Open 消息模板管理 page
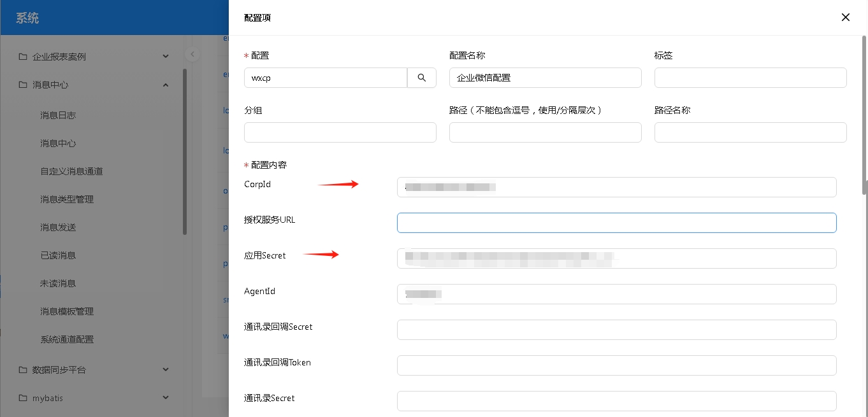 pyautogui.click(x=67, y=311)
